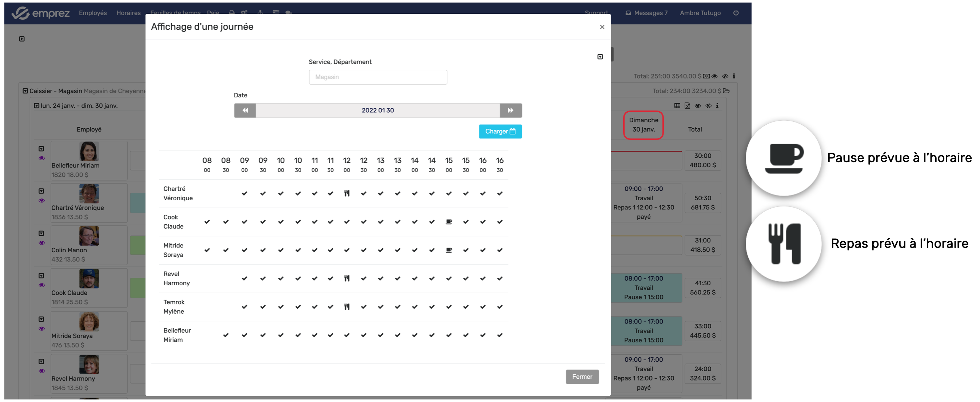Click the open folder icon beside Total 234:00
This screenshot has width=980, height=402.
726,91
